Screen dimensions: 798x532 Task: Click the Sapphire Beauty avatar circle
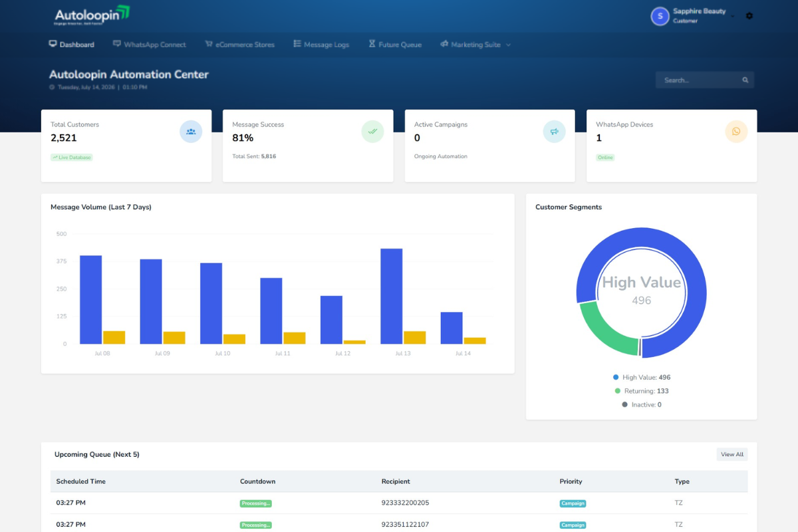pyautogui.click(x=660, y=16)
